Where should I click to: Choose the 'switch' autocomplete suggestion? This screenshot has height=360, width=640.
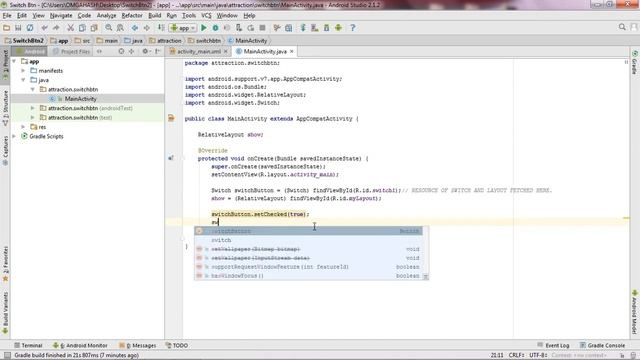coord(308,240)
